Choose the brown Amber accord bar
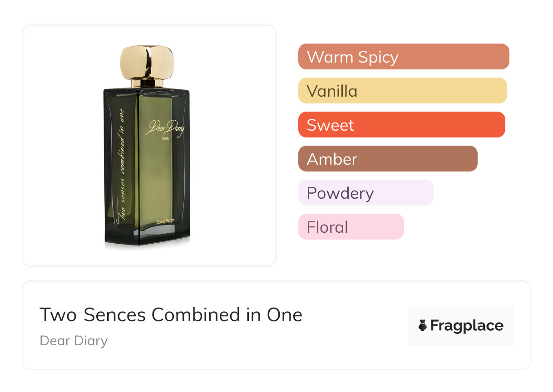 point(388,159)
